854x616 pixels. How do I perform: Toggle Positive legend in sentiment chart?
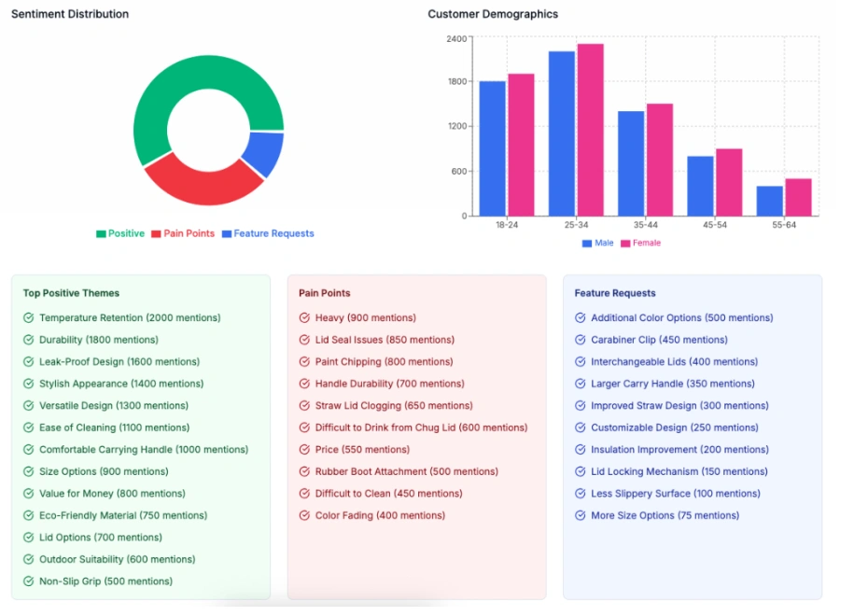(x=120, y=234)
